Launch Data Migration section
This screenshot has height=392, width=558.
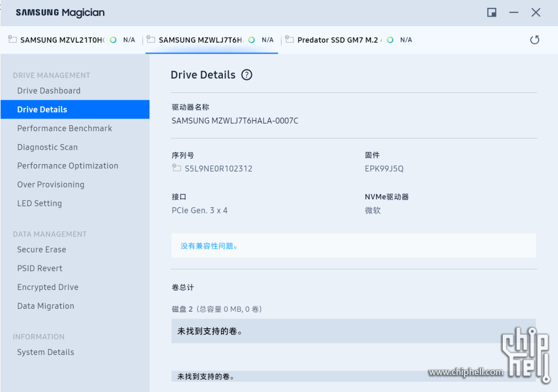tap(46, 307)
